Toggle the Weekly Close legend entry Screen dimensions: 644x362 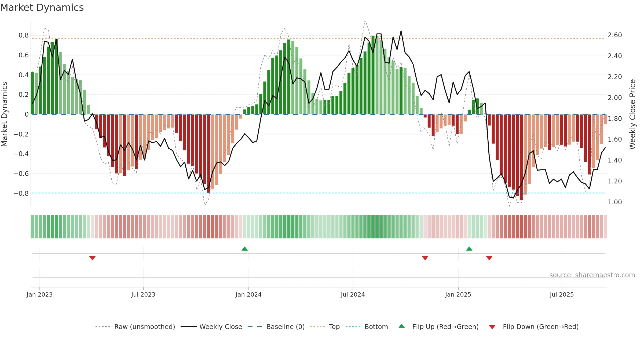click(211, 327)
